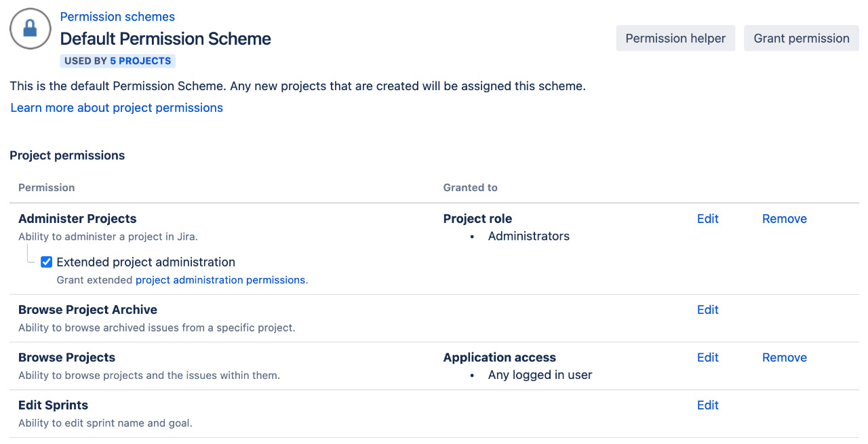Open the 'project administration permissions' link
Viewport: 868px width, 444px height.
(x=220, y=279)
